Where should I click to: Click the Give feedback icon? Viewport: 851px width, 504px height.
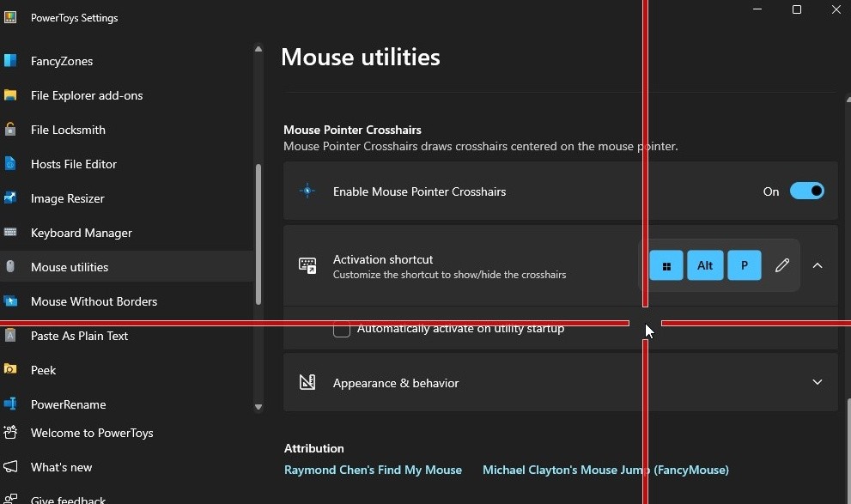[x=10, y=498]
